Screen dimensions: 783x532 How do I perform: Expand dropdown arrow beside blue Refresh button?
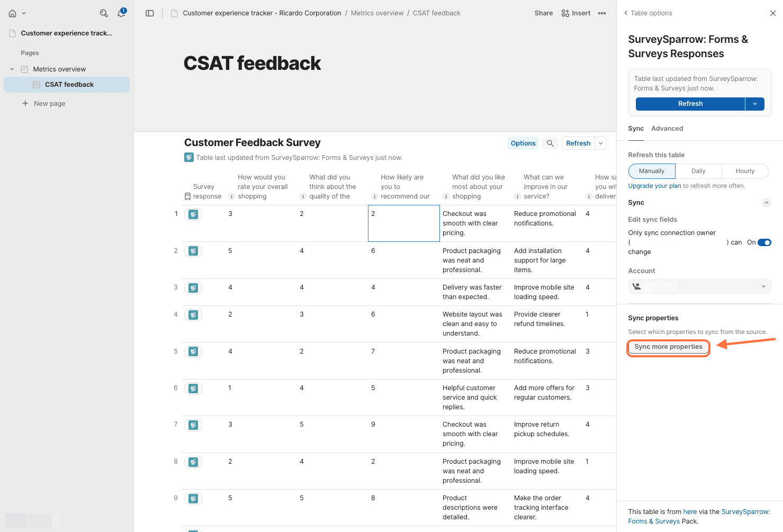pyautogui.click(x=754, y=104)
